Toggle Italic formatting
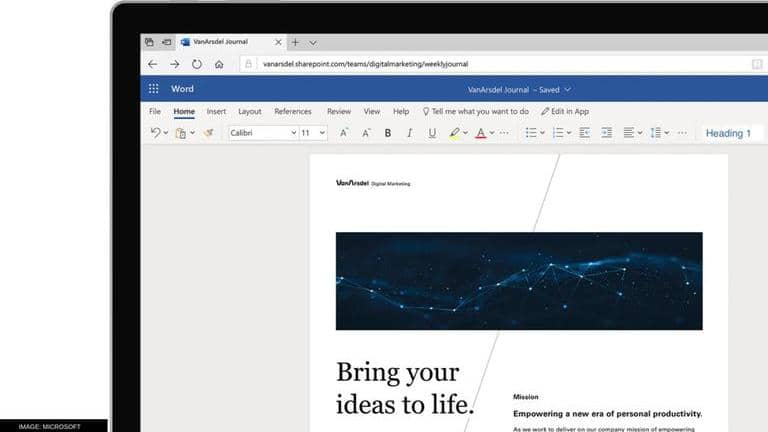768x432 pixels. [x=409, y=133]
